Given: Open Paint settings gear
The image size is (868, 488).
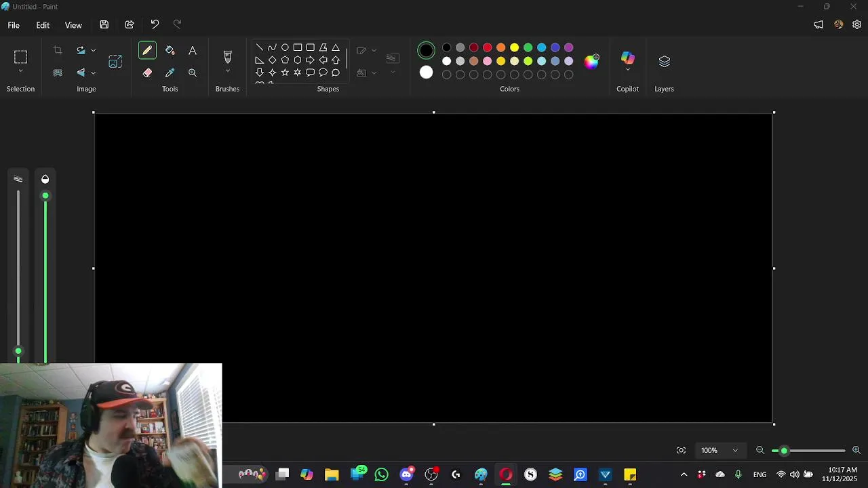Looking at the screenshot, I should [x=857, y=25].
